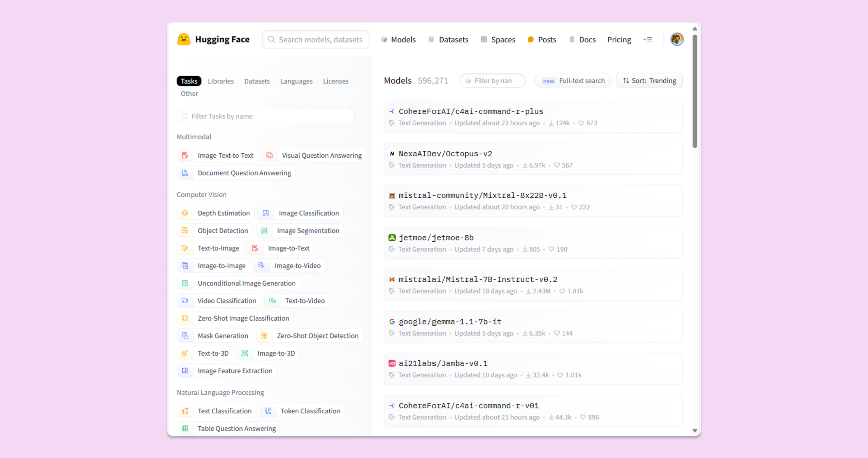Focus the Filter Tasks by name field
The height and width of the screenshot is (458, 868).
tap(266, 116)
